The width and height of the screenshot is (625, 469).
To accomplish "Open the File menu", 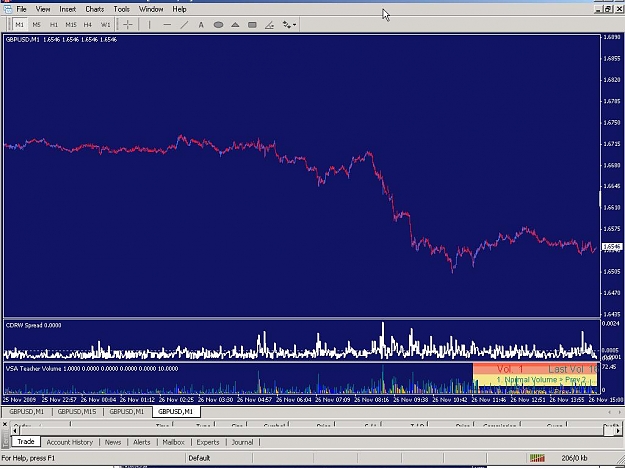I will pos(21,9).
